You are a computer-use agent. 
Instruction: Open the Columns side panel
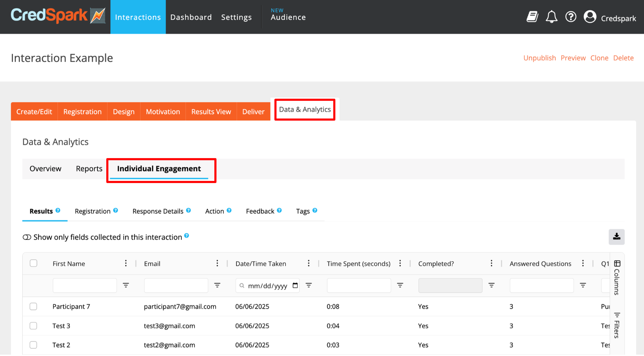point(617,278)
